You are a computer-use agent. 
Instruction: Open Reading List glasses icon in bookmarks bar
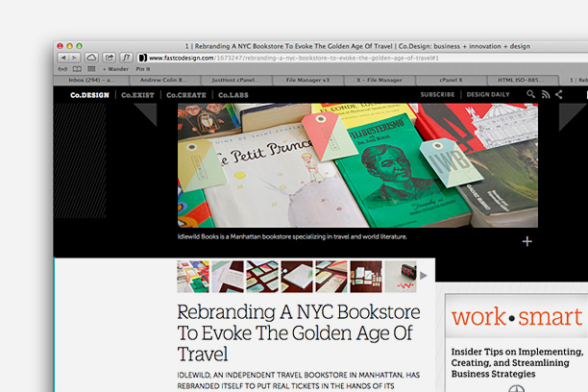(63, 69)
